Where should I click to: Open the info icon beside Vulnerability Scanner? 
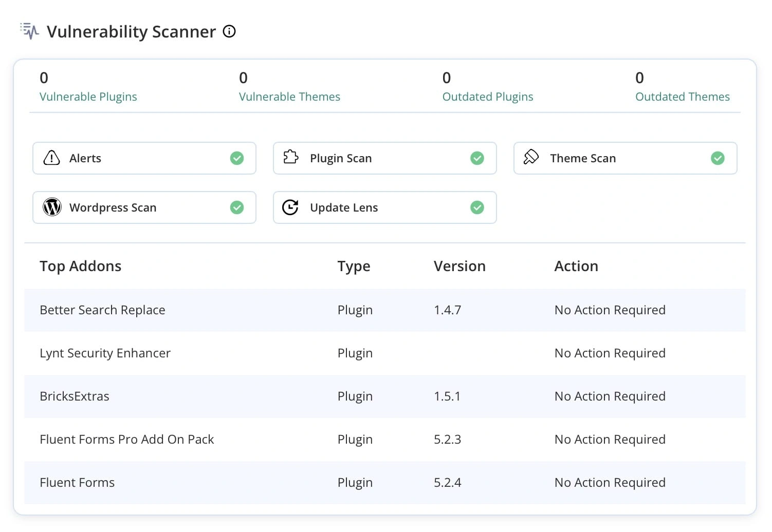pyautogui.click(x=229, y=31)
